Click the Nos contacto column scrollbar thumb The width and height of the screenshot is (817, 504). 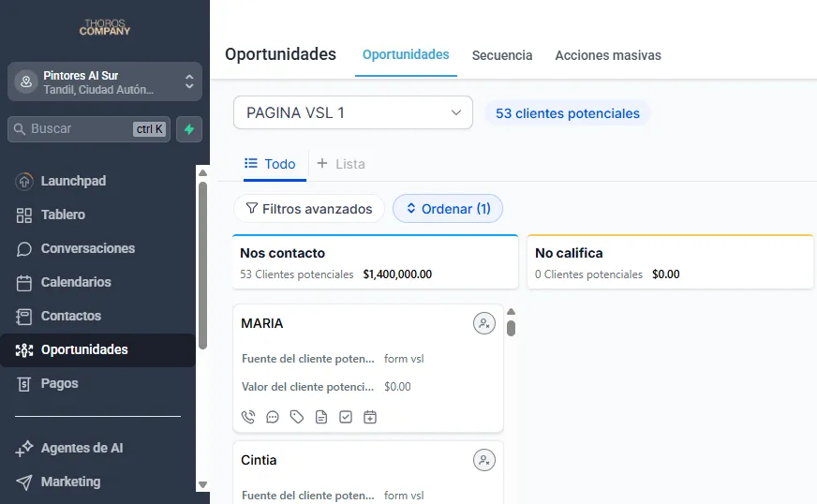tap(512, 329)
